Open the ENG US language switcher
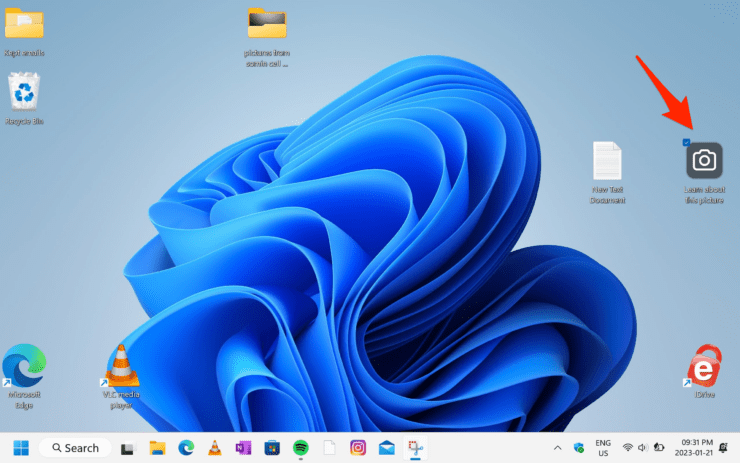This screenshot has width=740, height=463. 603,447
